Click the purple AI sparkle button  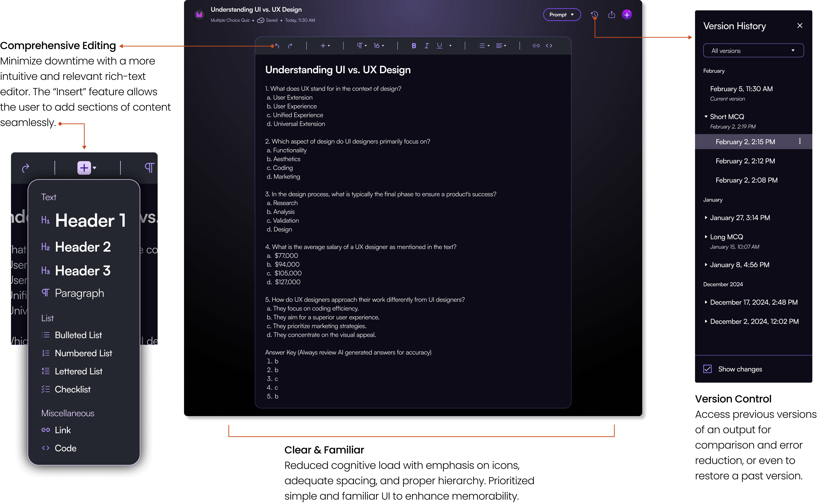[627, 14]
